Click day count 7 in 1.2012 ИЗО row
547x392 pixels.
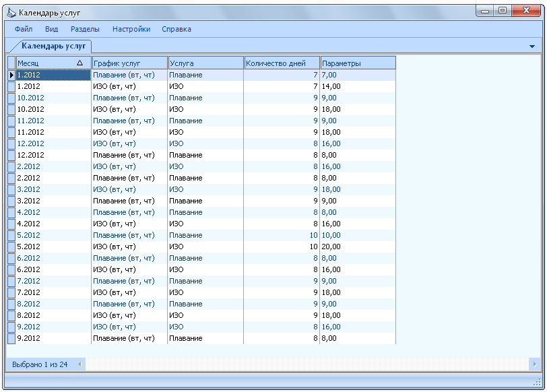(315, 86)
